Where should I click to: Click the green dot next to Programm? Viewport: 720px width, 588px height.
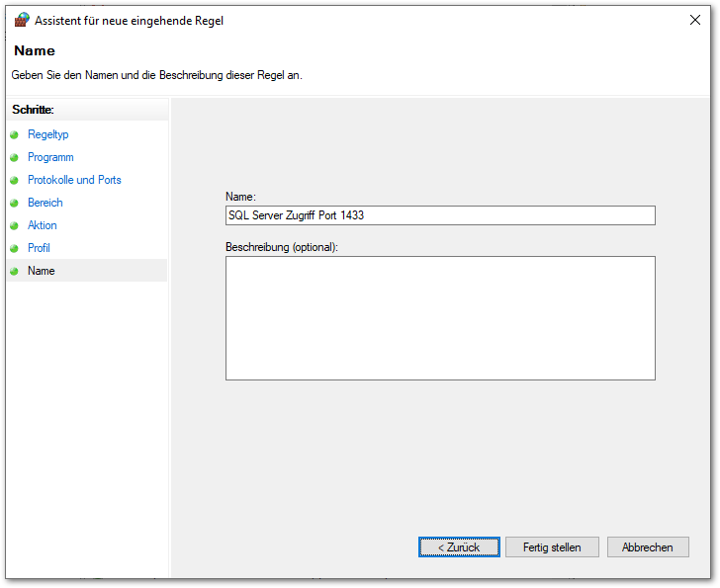pos(15,158)
